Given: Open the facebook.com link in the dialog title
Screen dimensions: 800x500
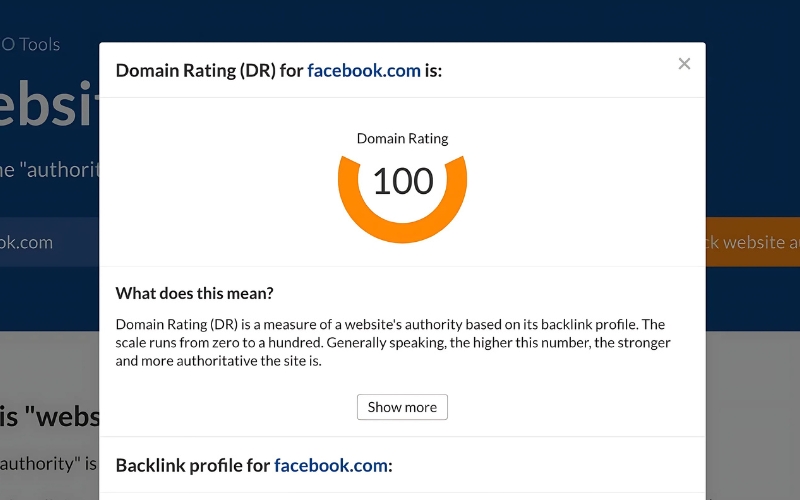Looking at the screenshot, I should (x=364, y=70).
